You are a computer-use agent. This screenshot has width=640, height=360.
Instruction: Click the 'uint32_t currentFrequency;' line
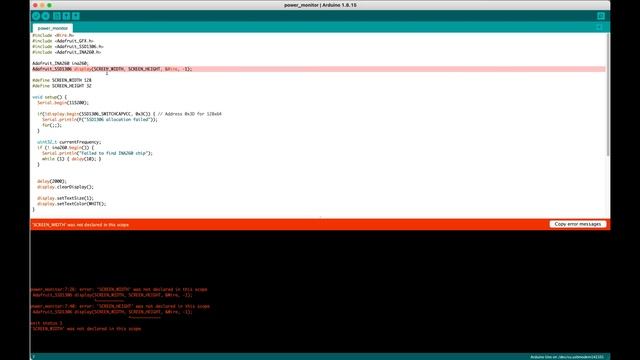pos(69,142)
